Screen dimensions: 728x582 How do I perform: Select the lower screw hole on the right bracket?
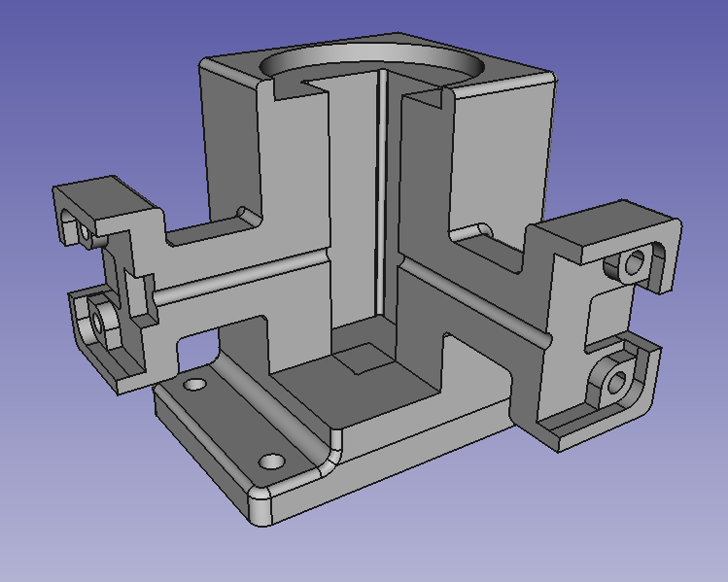point(616,383)
